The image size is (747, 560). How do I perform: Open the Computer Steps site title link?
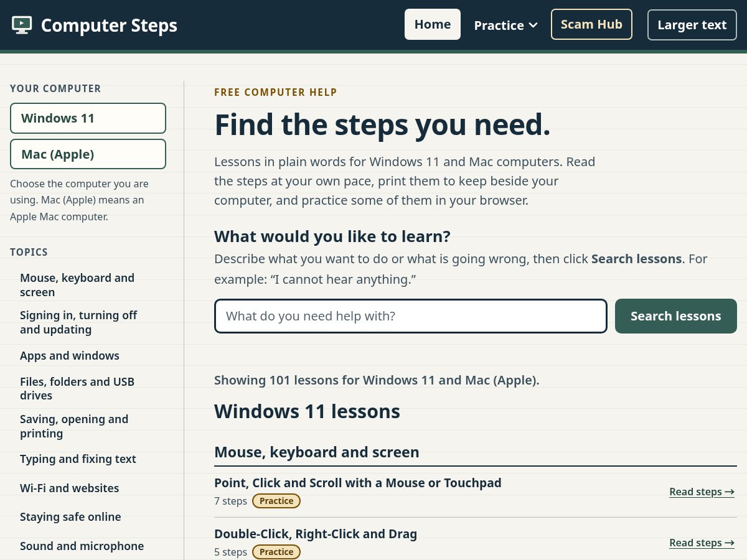click(109, 26)
